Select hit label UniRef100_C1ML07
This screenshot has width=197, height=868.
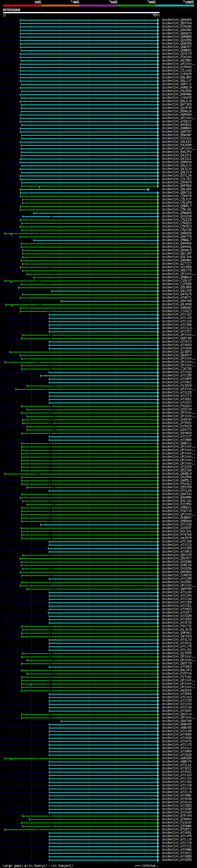click(x=177, y=281)
